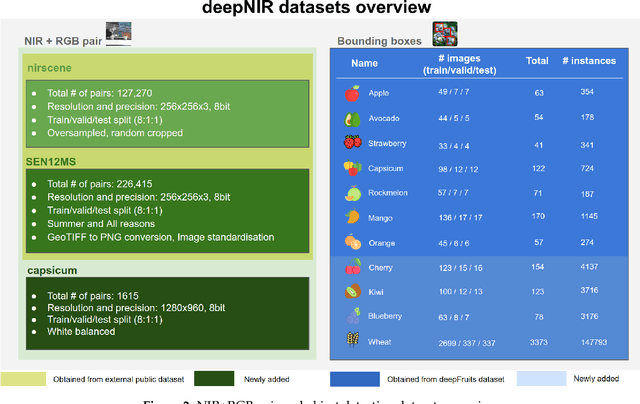Click 'Total # of pairs: 127,270'
Viewport: 640px width, 404px height.
(x=100, y=93)
